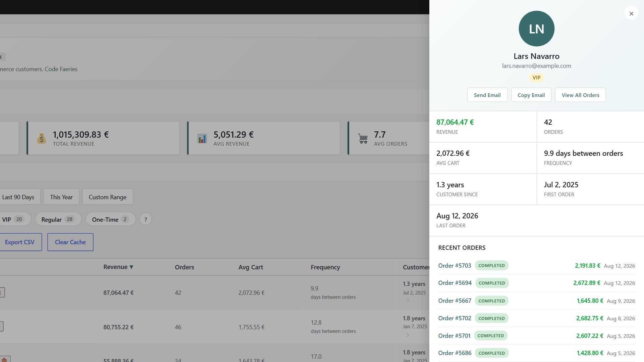Open the Code Faeries link
The width and height of the screenshot is (644, 362).
(61, 69)
